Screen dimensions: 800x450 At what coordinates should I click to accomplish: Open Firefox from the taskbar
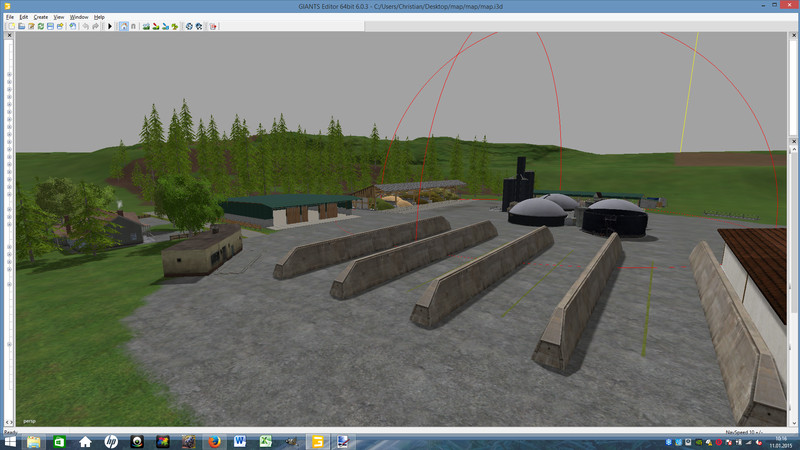(214, 441)
